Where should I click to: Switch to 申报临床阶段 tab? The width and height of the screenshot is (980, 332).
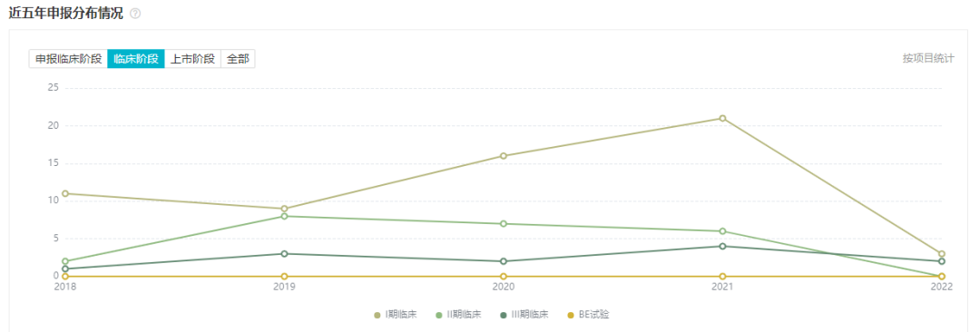click(x=68, y=59)
